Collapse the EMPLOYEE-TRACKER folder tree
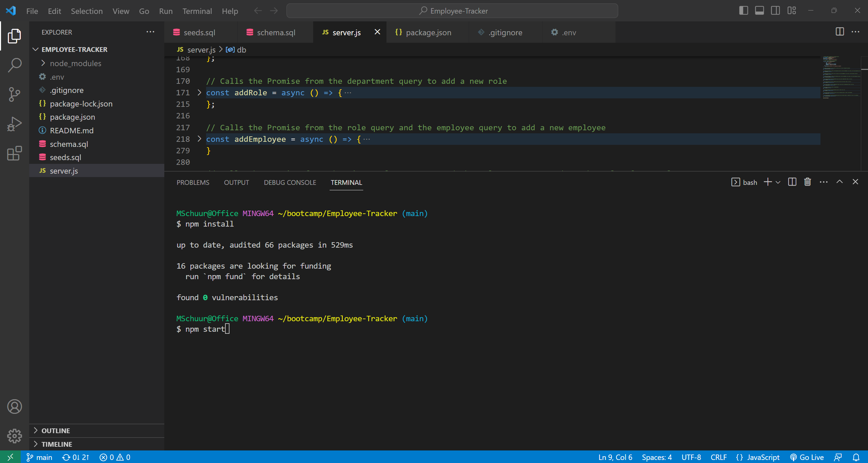 click(35, 49)
